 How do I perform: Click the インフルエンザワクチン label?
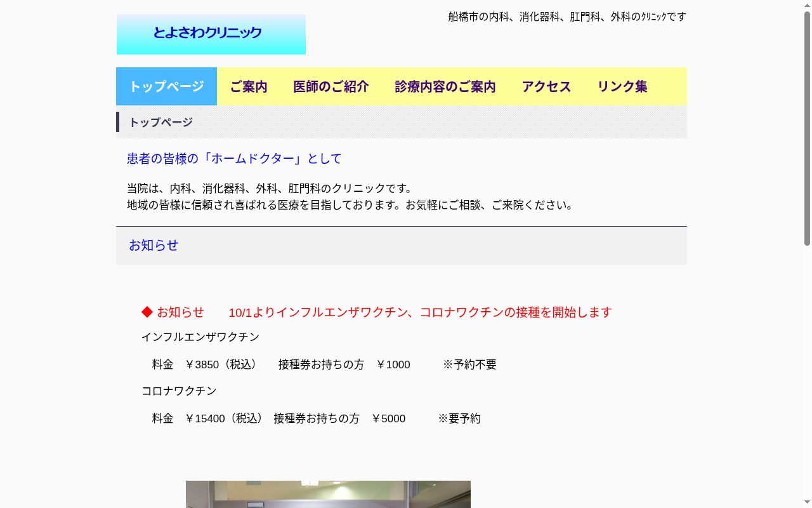[x=200, y=337]
